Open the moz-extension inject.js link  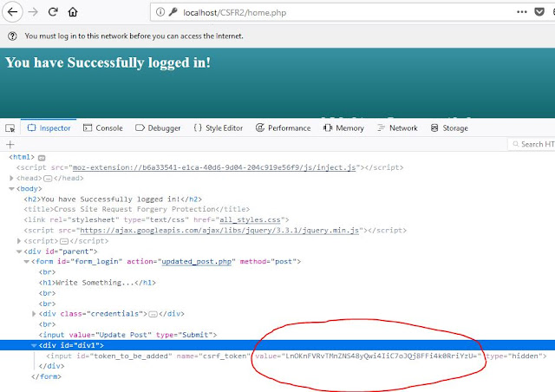214,167
